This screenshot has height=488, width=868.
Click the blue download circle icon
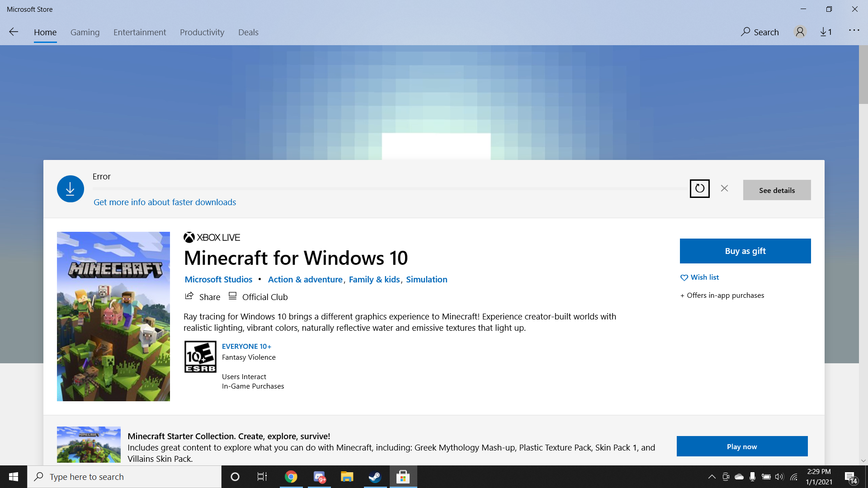(71, 189)
